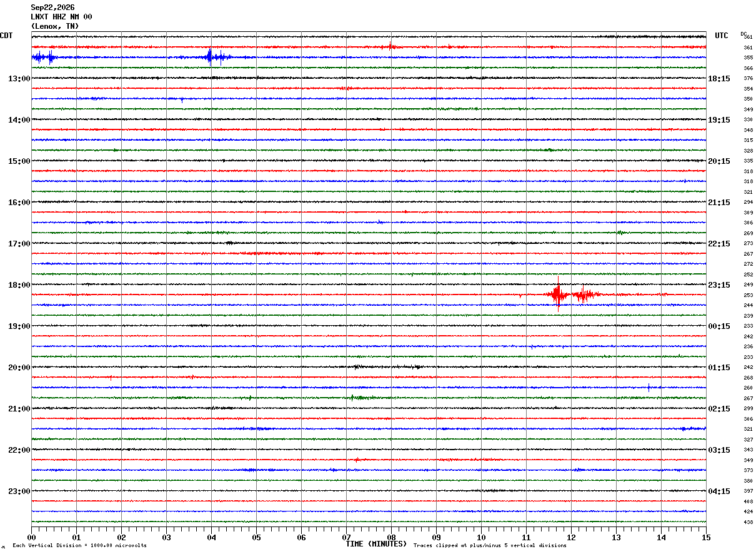756x554 pixels.
Task: Click the Sep22,2026 date header
Action: pyautogui.click(x=52, y=8)
